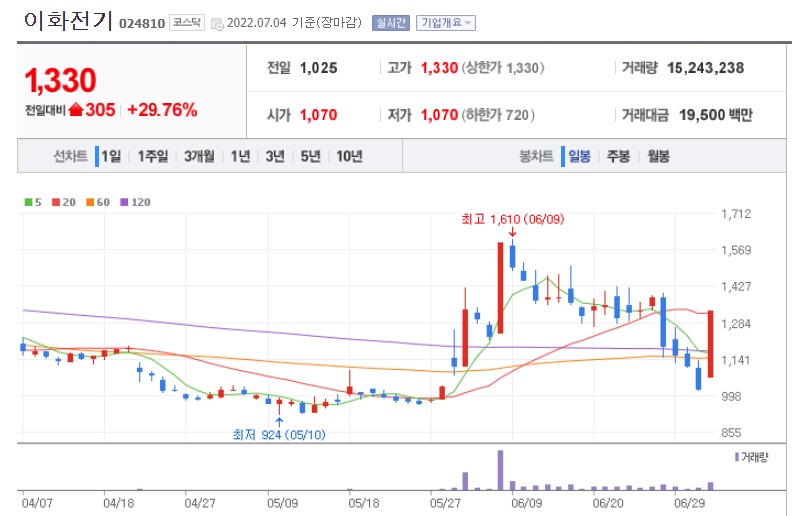Viewport: 792px width, 516px height.
Task: Click the 이화전기 stock name title
Action: [68, 21]
